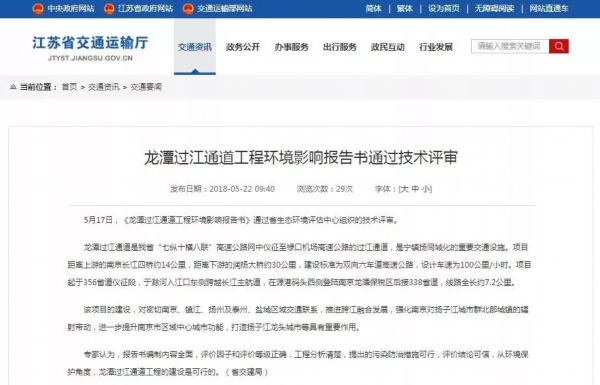The height and width of the screenshot is (385, 600).
Task: Select the 行业发展 menu item
Action: (x=436, y=47)
